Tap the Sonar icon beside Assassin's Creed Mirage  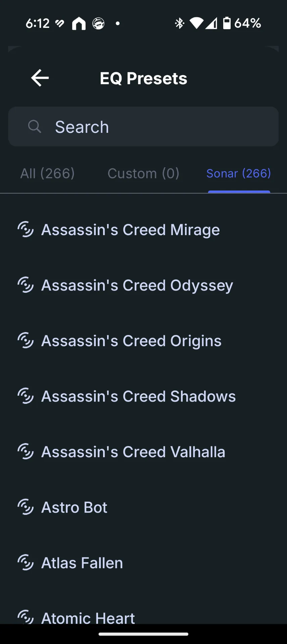click(26, 229)
